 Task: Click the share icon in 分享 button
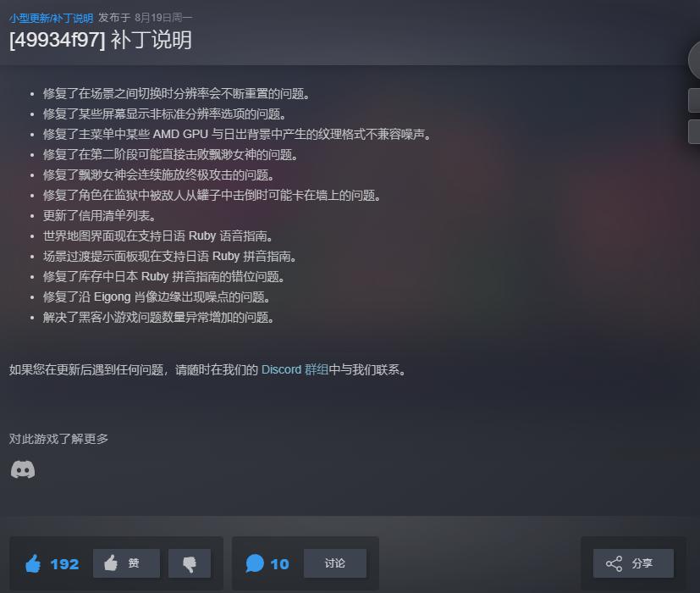[614, 563]
